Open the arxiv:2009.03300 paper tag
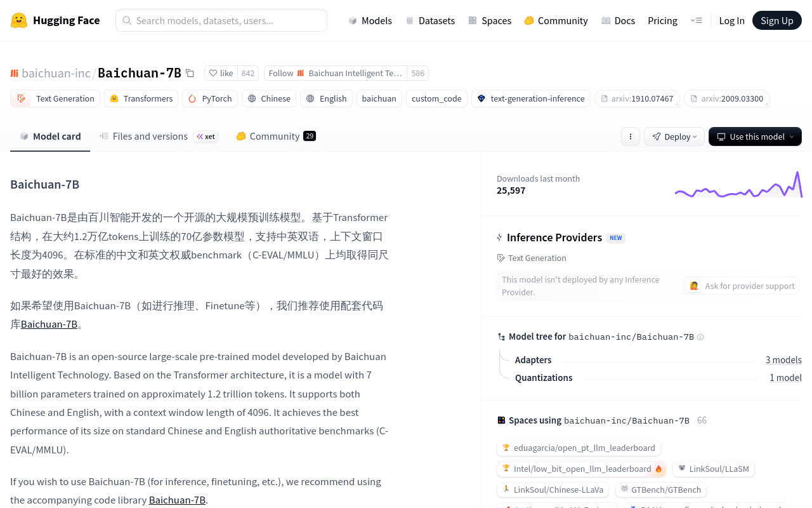812x508 pixels. pyautogui.click(x=727, y=98)
